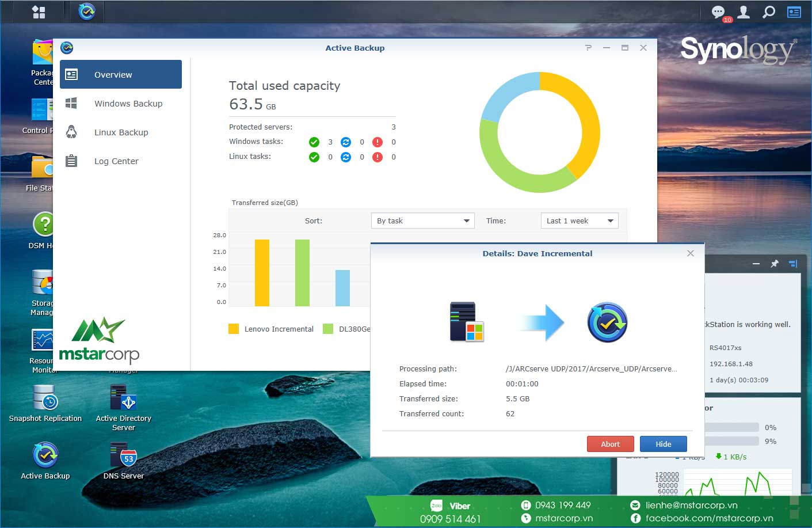Open the DSM main menu icon

(39, 12)
